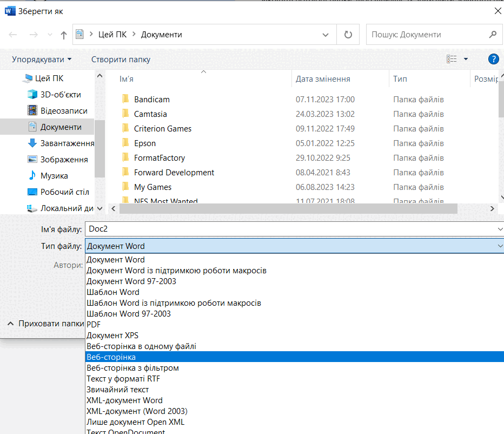Select 'Документи' in the address path
Screen dimensions: 504x434
point(161,35)
